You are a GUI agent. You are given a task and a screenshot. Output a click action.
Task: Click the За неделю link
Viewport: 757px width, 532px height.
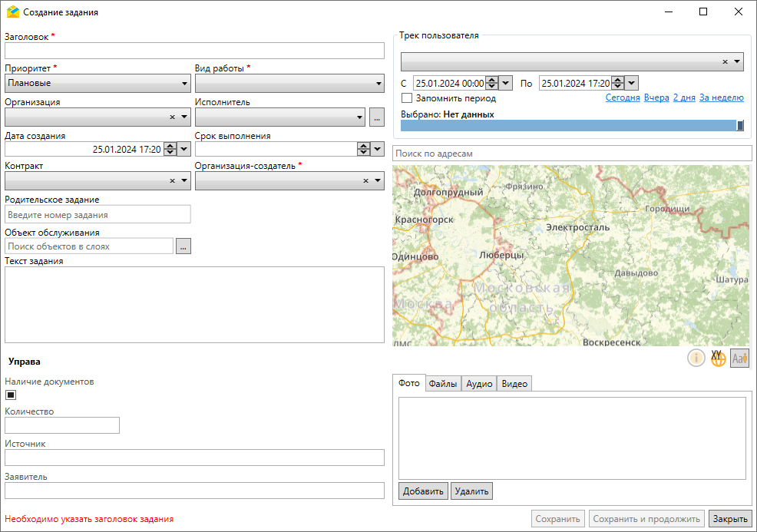coord(721,98)
